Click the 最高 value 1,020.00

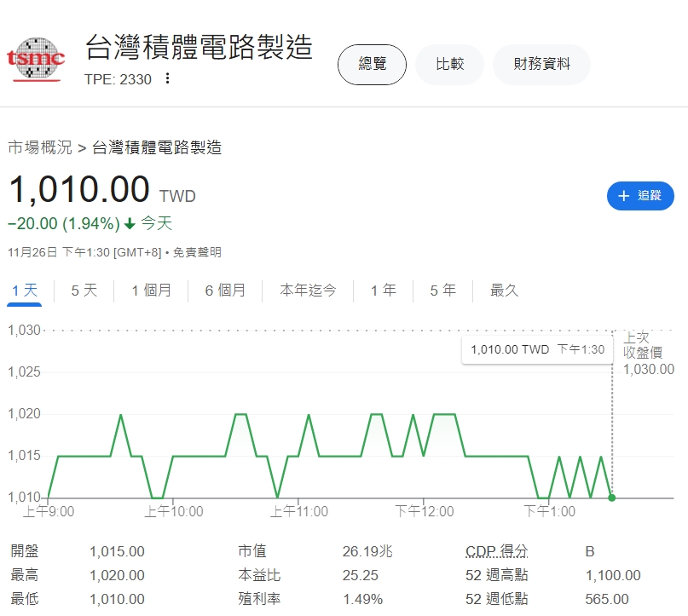[117, 575]
